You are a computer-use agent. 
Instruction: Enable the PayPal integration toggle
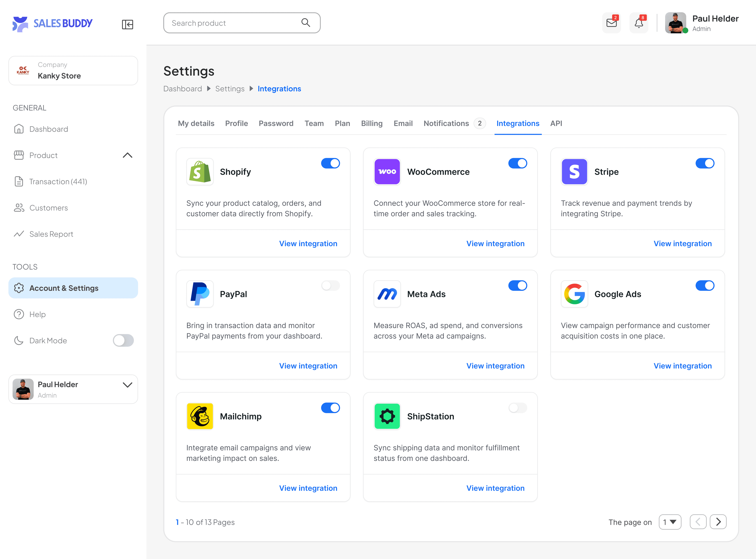(x=331, y=286)
